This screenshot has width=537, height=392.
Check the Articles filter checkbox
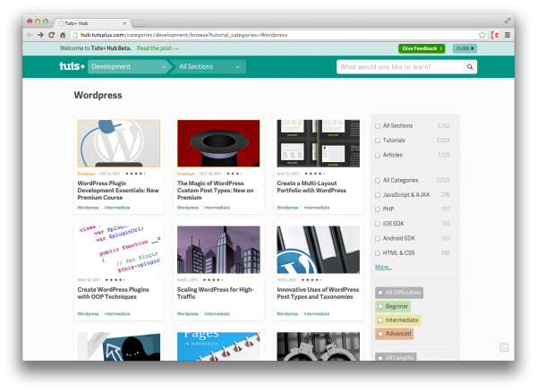pos(378,155)
